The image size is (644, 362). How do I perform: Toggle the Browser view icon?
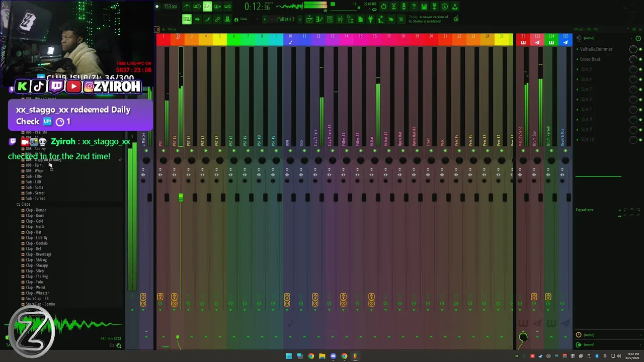[350, 19]
